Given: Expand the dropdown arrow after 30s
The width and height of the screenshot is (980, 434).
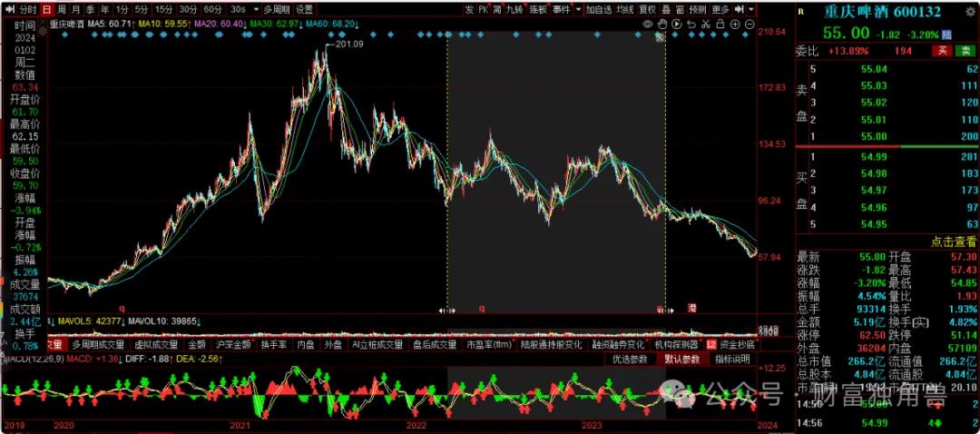Looking at the screenshot, I should pos(255,9).
